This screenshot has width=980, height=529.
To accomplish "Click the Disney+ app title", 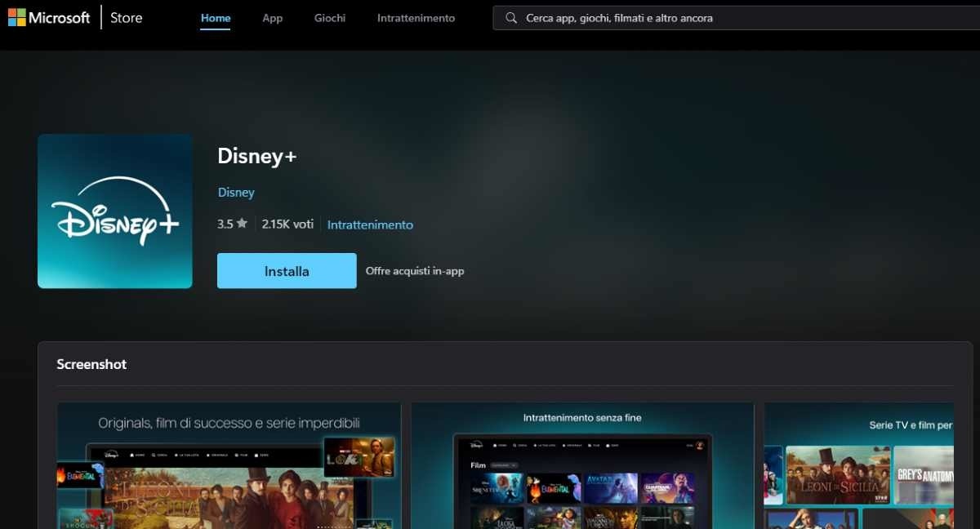I will (257, 156).
